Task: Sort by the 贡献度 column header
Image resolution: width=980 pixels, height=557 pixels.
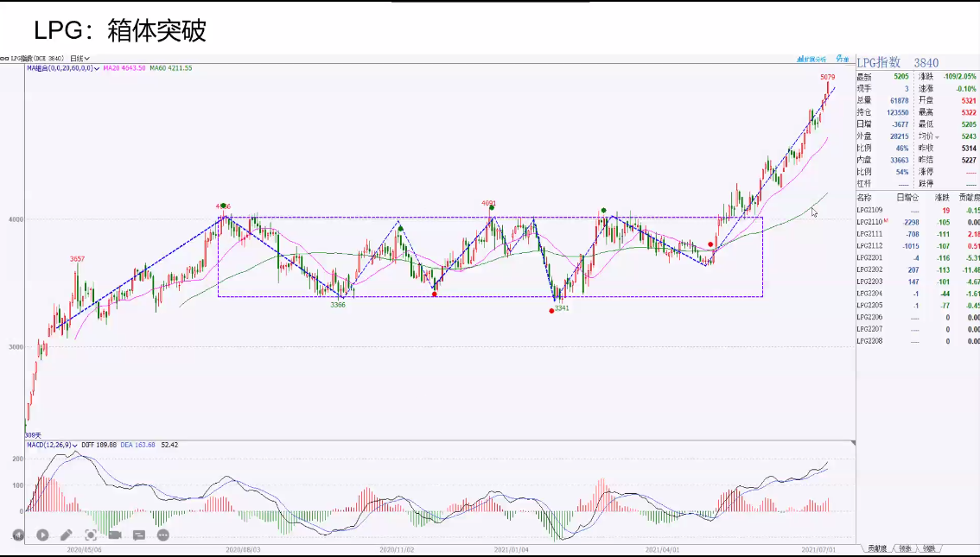Action: point(970,197)
